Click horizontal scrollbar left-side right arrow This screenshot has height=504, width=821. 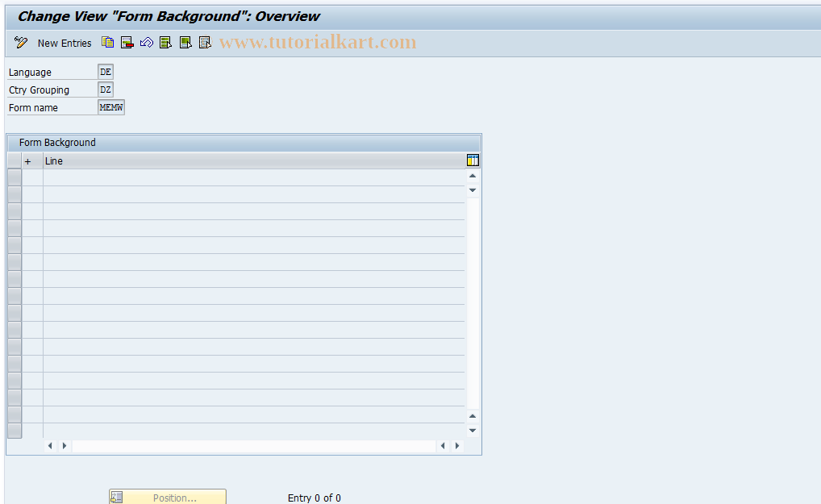[x=65, y=446]
